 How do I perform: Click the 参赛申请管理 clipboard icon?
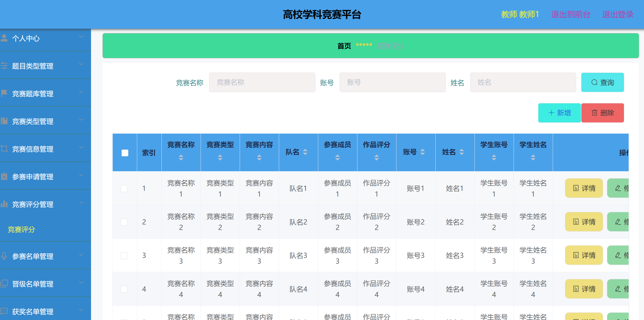4,176
